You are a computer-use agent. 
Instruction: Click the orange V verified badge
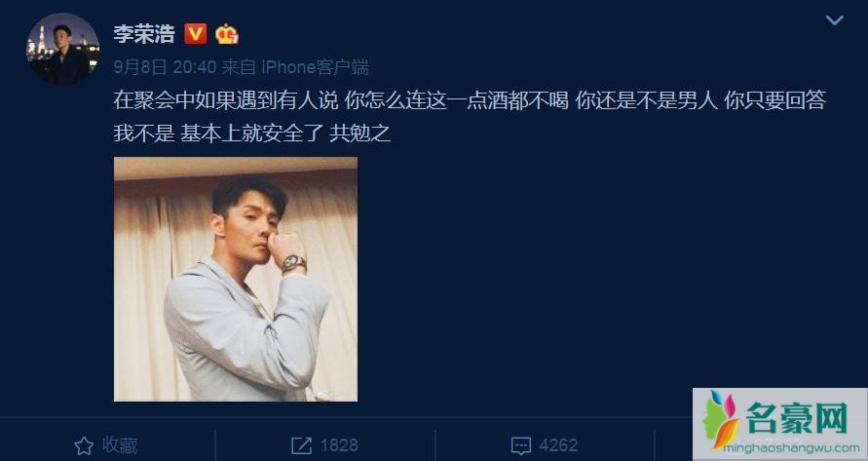(196, 34)
